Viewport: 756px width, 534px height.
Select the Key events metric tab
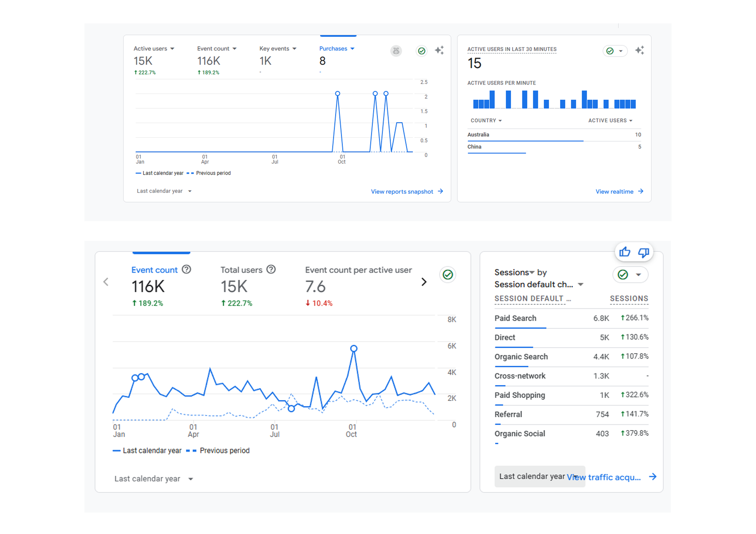274,49
